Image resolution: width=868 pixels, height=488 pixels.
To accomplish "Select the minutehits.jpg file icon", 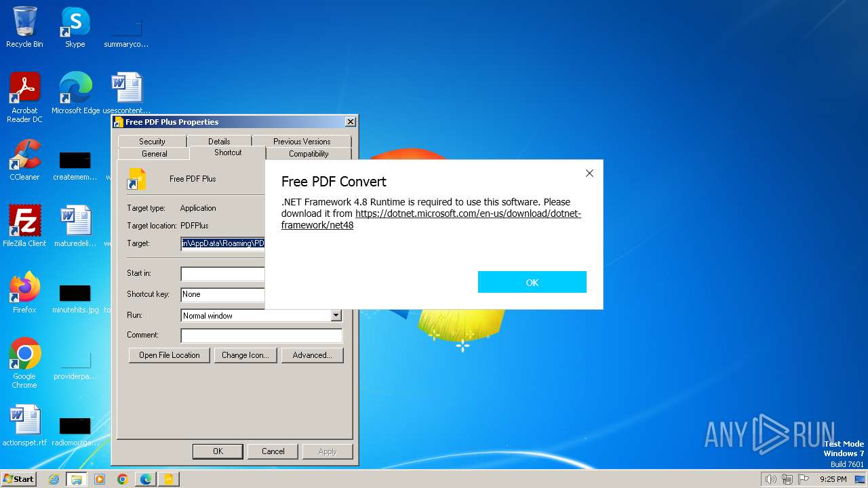I will pyautogui.click(x=75, y=298).
